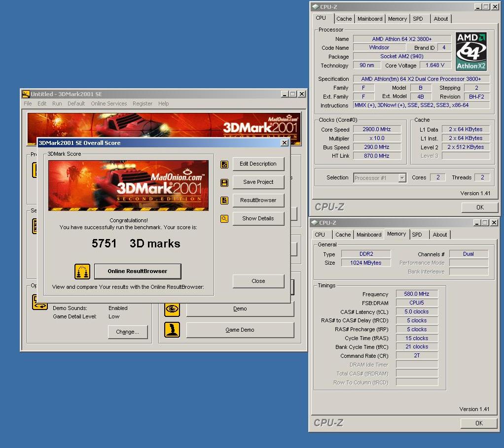
Task: Switch to Mainboard tab in top CPU-Z
Action: click(x=370, y=19)
